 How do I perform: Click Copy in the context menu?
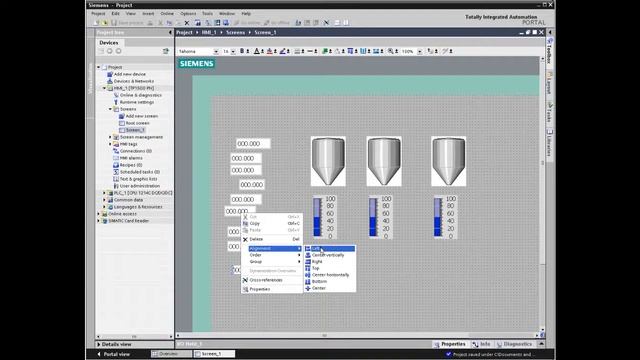[x=272, y=224]
